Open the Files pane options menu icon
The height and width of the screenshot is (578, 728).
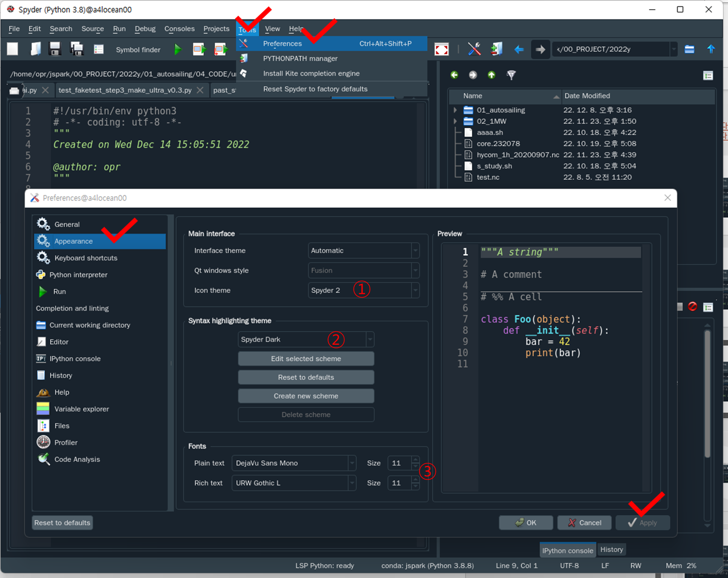[708, 76]
